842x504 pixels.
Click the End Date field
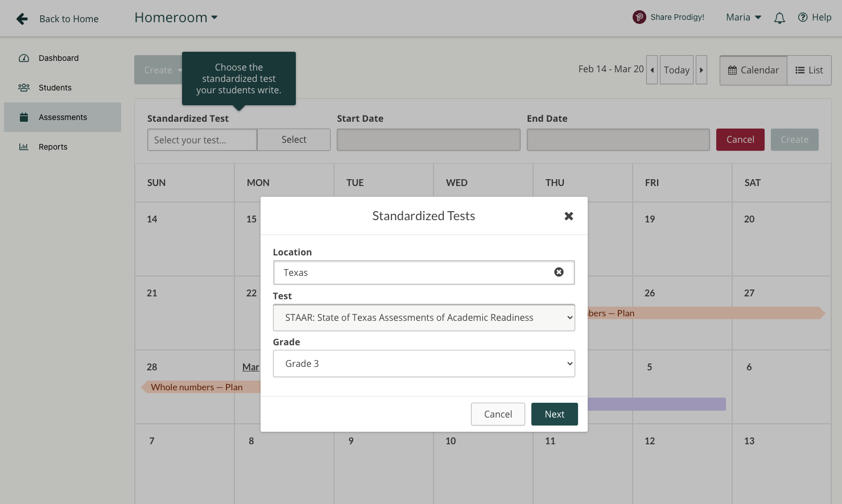pyautogui.click(x=618, y=139)
